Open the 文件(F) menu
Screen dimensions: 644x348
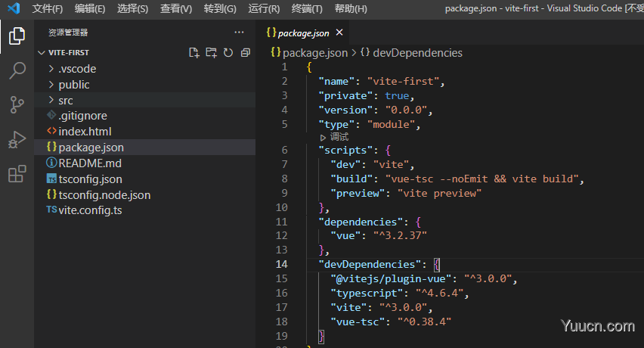click(x=47, y=8)
